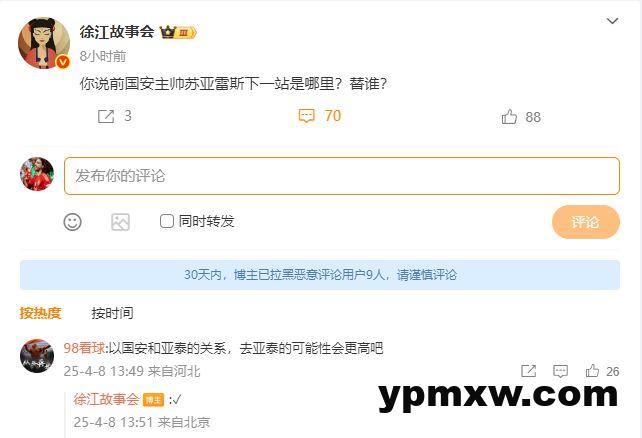Screen dimensions: 642x438
Task: Open comments via the orange comment icon
Action: [x=306, y=116]
